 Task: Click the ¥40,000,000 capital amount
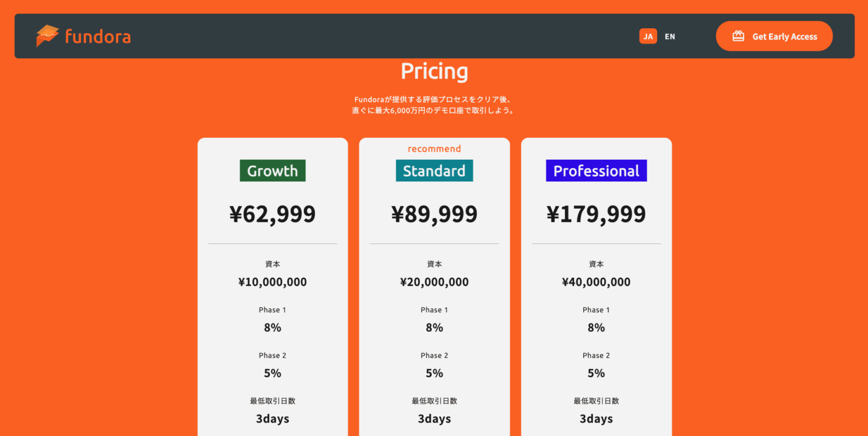pos(596,282)
